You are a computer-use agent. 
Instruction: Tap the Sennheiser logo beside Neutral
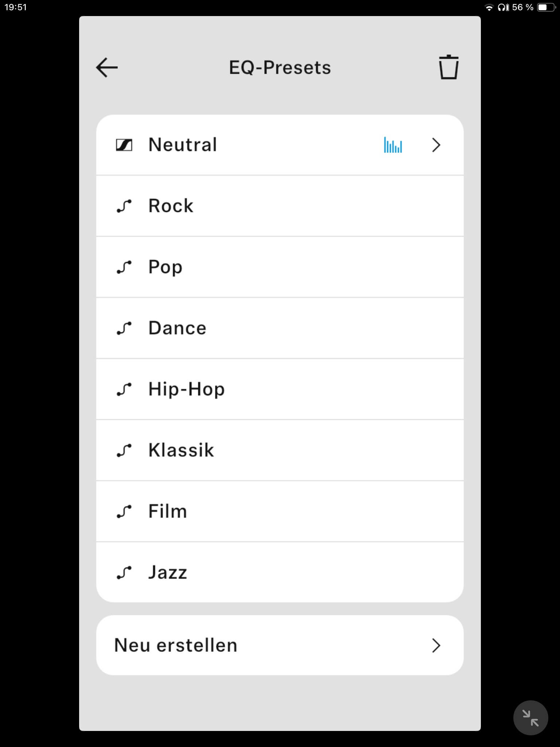pos(124,145)
